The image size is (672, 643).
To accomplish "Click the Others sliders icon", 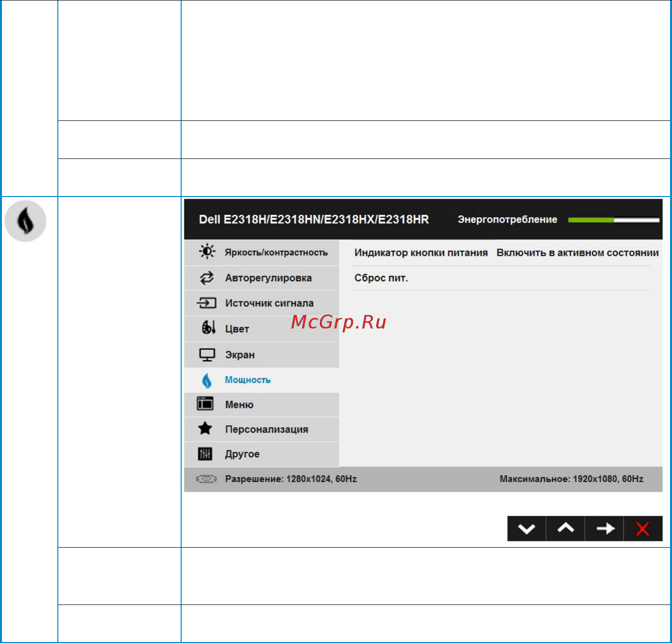I will pyautogui.click(x=205, y=454).
